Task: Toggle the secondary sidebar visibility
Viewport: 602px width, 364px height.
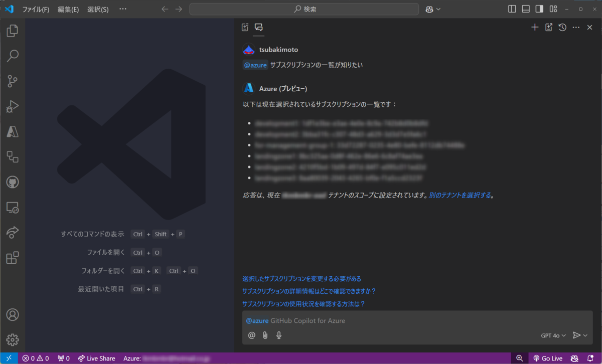Action: pos(539,9)
